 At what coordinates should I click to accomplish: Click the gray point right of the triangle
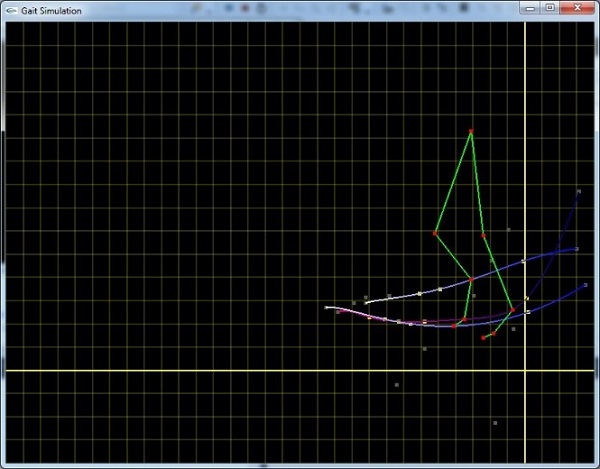click(x=508, y=229)
